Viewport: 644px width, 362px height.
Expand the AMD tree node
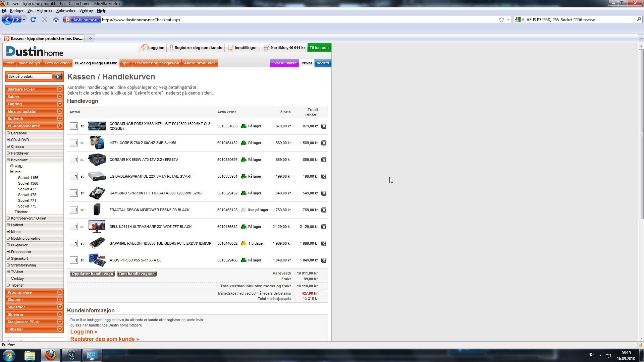click(x=12, y=166)
